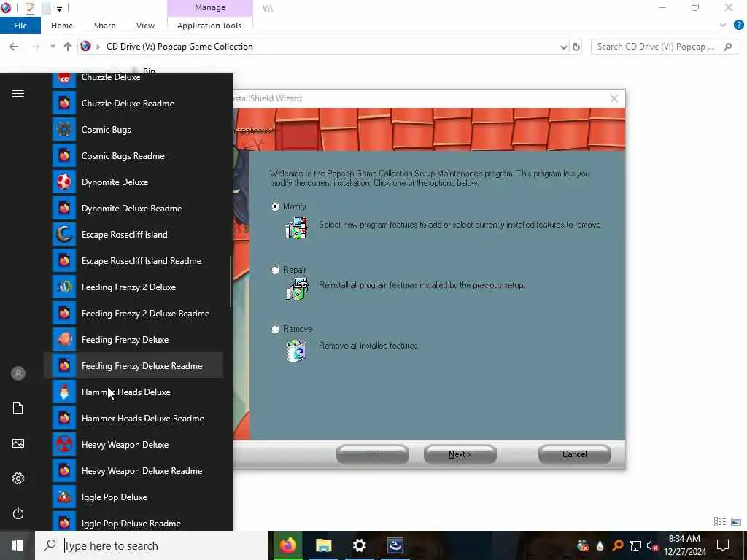Click the Windows Start button

point(18,545)
